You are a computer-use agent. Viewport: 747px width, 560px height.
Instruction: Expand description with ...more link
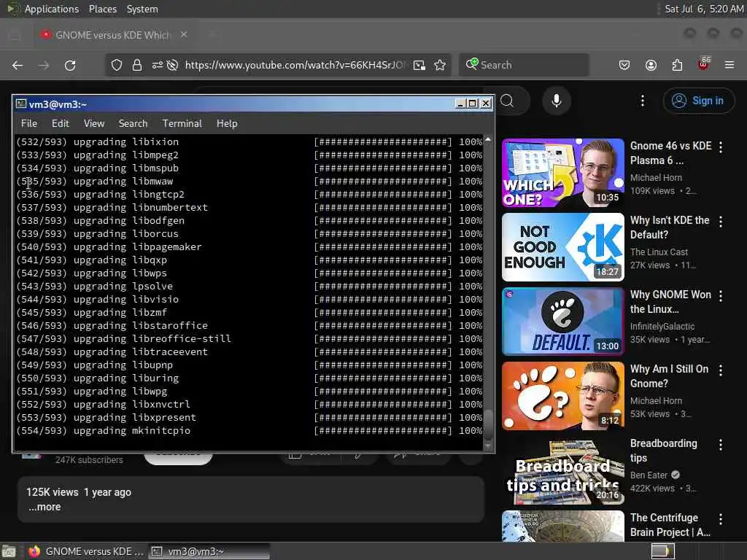pyautogui.click(x=44, y=507)
